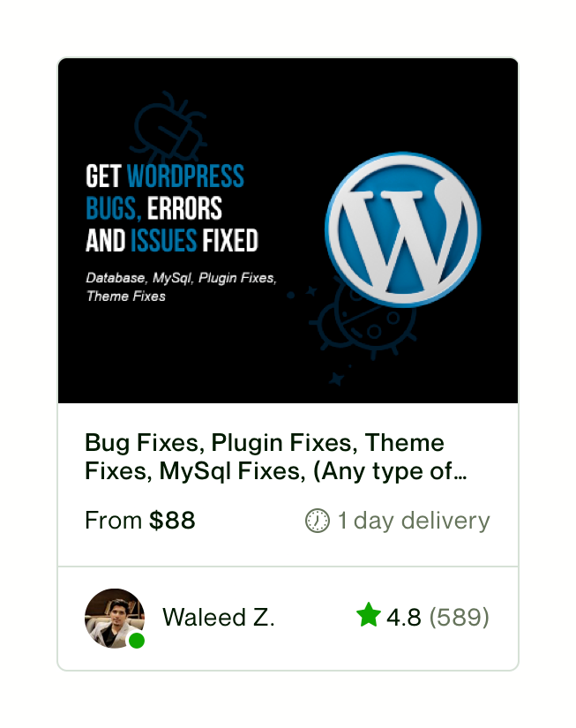Click the green rating star icon
Viewport: 576px width, 728px height.
pyautogui.click(x=369, y=615)
